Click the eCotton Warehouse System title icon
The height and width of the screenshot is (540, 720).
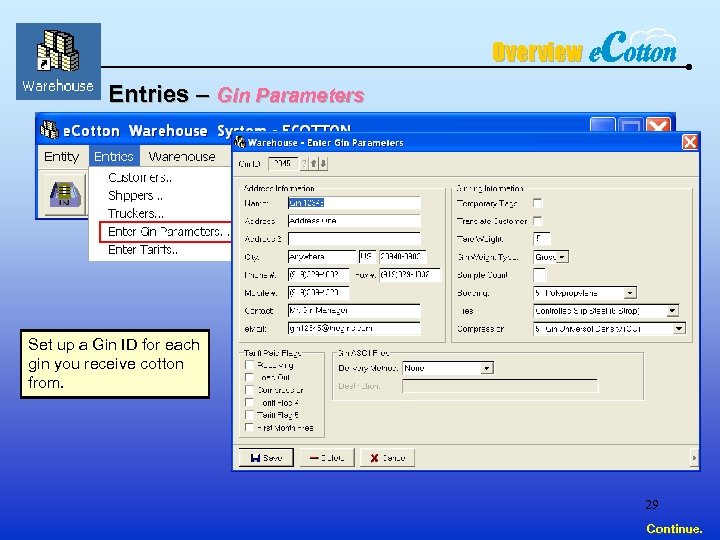(49, 130)
